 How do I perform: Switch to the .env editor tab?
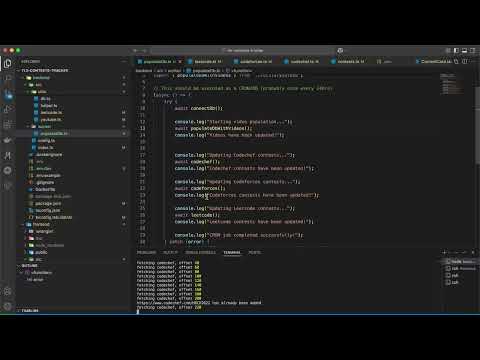pos(387,62)
